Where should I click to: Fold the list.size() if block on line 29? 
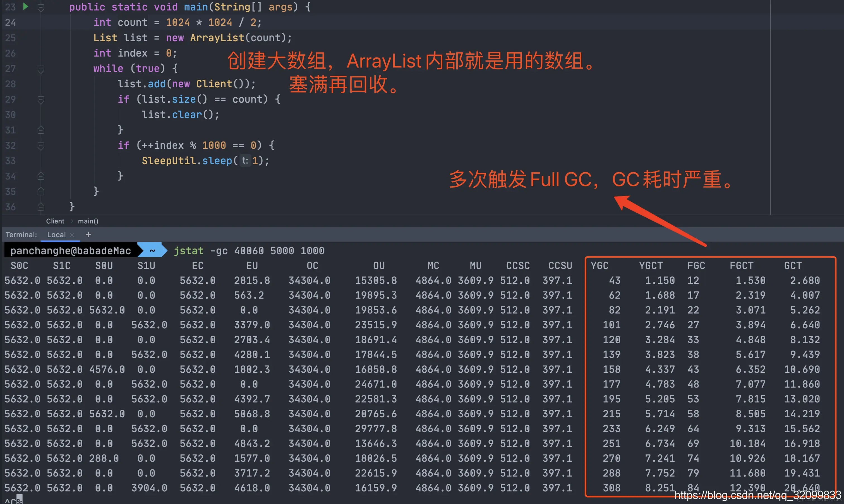[41, 100]
